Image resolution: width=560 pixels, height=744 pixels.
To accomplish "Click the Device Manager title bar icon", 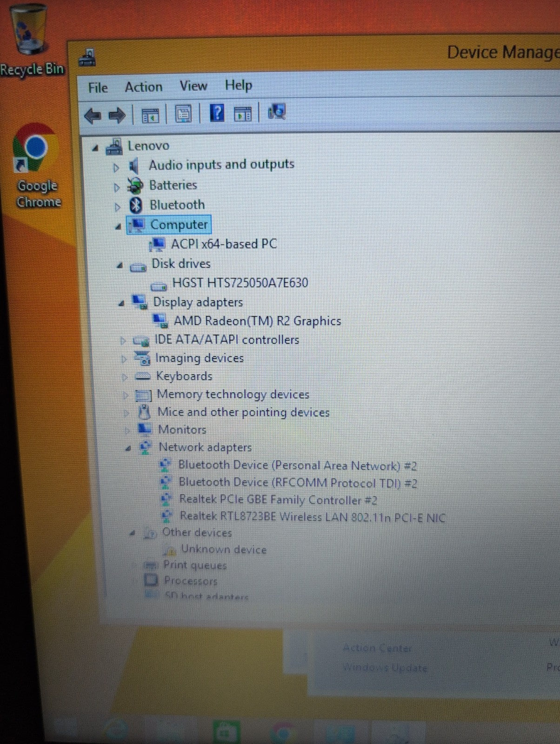I will pos(87,58).
